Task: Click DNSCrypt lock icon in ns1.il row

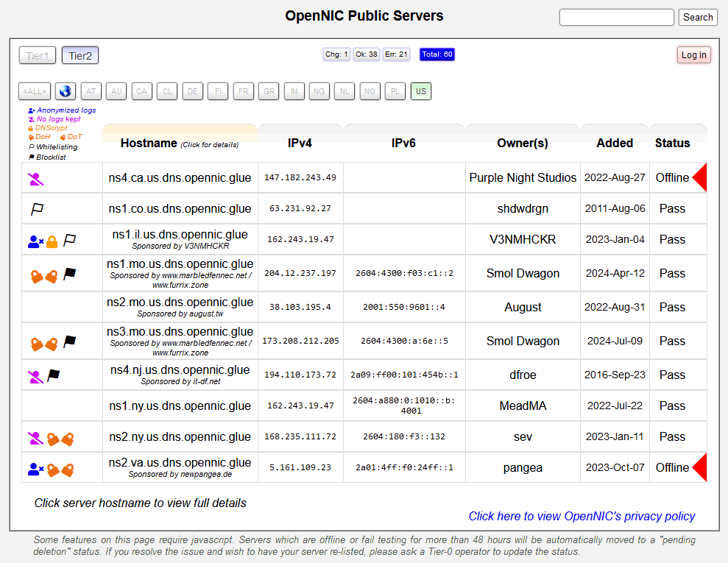Action: 52,242
